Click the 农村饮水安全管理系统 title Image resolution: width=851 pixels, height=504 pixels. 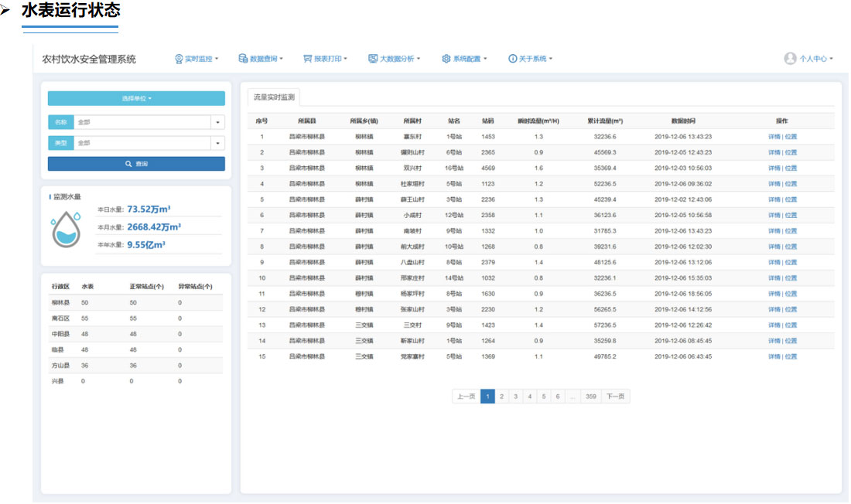pyautogui.click(x=89, y=59)
